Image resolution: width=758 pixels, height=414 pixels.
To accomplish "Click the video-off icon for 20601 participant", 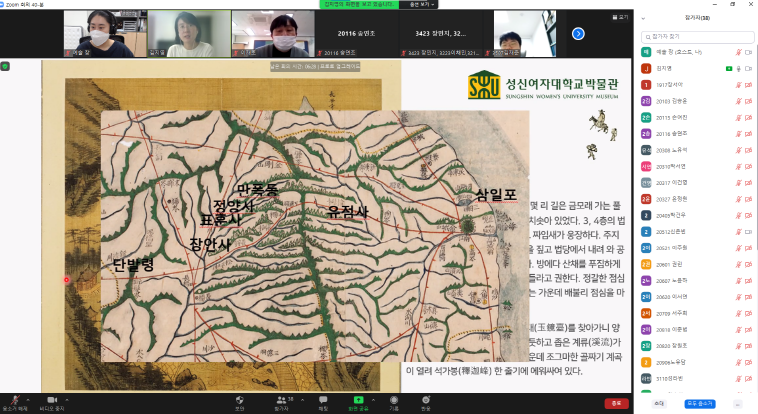I will coord(749,265).
